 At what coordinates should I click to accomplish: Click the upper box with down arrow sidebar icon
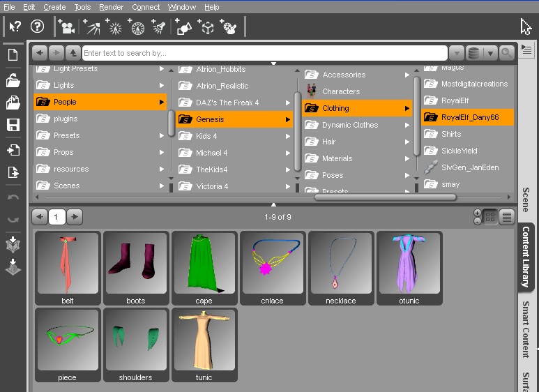point(13,245)
